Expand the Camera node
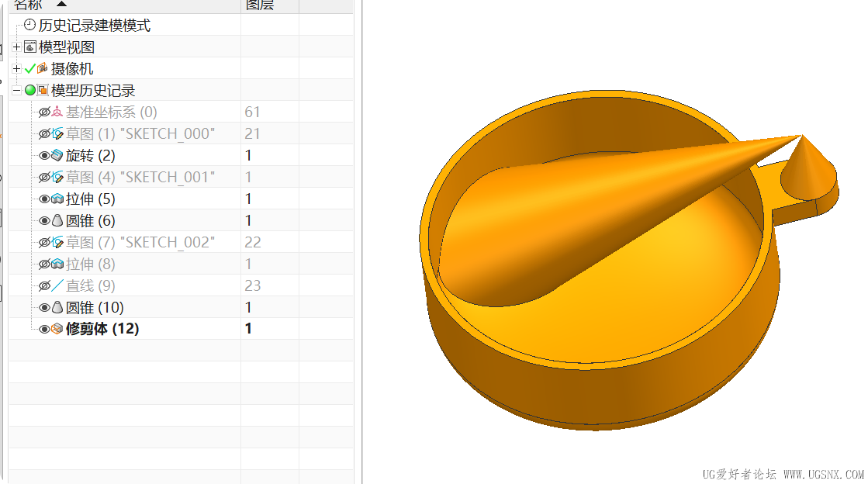Image resolution: width=868 pixels, height=484 pixels. pos(16,69)
